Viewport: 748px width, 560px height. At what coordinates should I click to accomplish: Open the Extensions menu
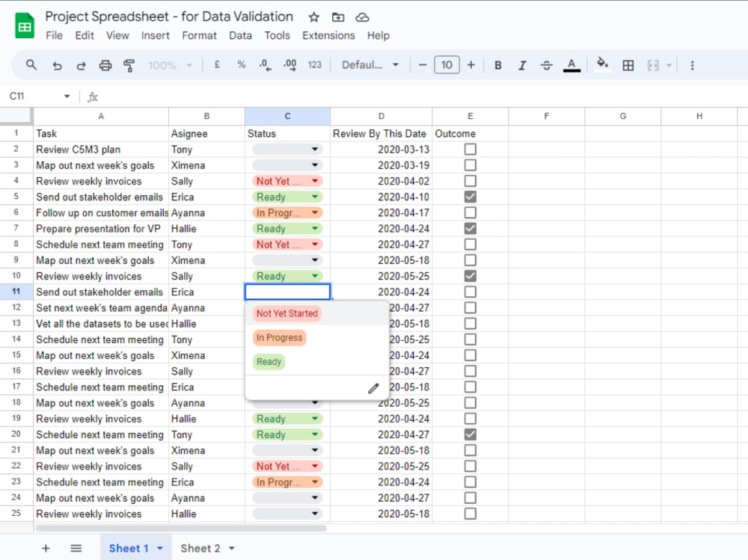coord(328,35)
